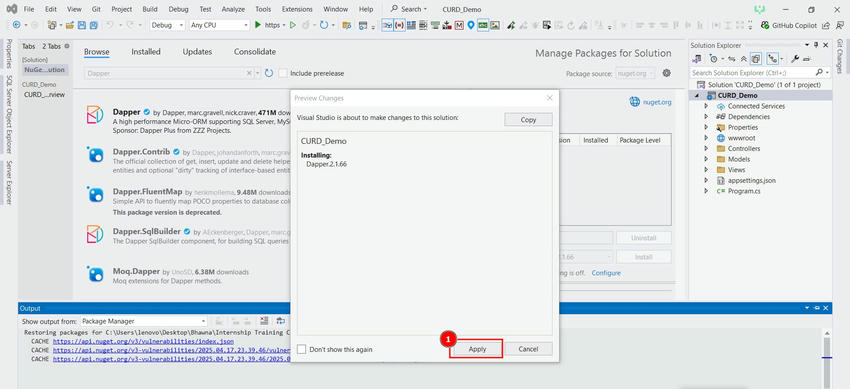The width and height of the screenshot is (850, 389).
Task: Open the Build menu
Action: 150,9
